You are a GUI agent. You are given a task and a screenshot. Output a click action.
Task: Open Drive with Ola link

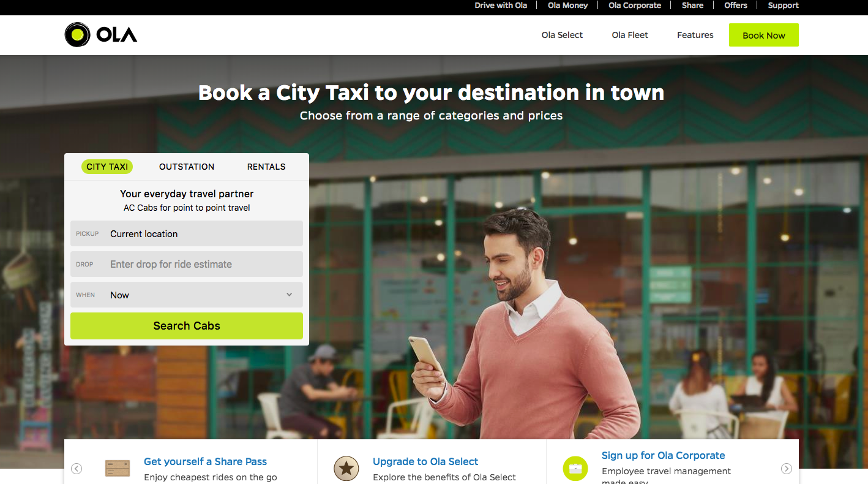pyautogui.click(x=501, y=6)
